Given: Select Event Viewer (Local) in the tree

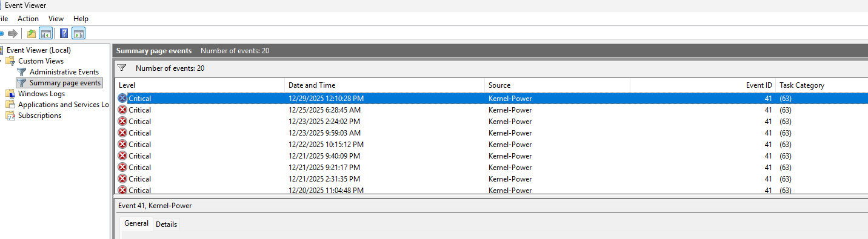Looking at the screenshot, I should pyautogui.click(x=39, y=50).
